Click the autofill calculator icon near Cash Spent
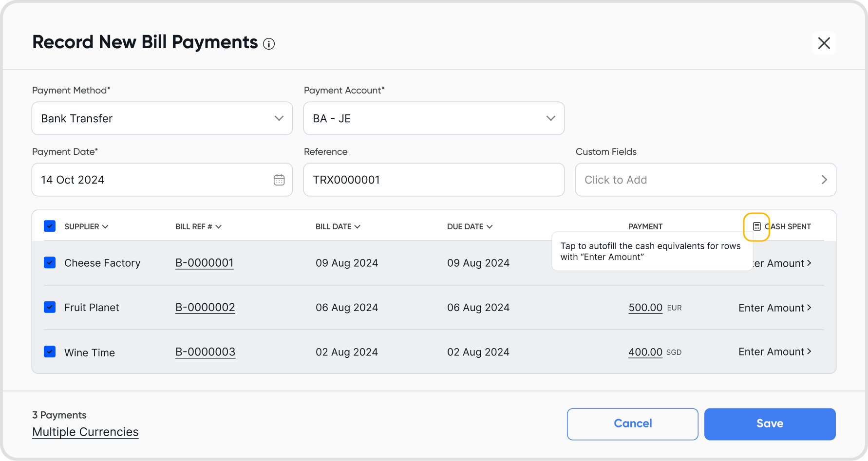This screenshot has width=868, height=461. tap(756, 226)
